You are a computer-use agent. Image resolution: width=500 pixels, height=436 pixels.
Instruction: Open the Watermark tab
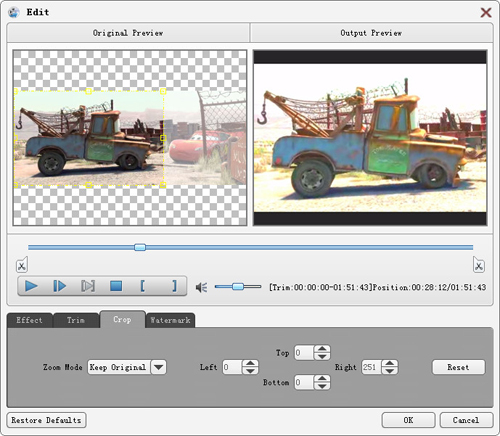pos(170,320)
